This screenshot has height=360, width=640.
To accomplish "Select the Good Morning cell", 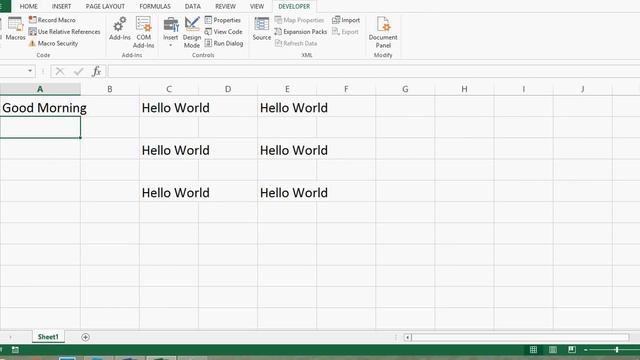I will (40, 107).
